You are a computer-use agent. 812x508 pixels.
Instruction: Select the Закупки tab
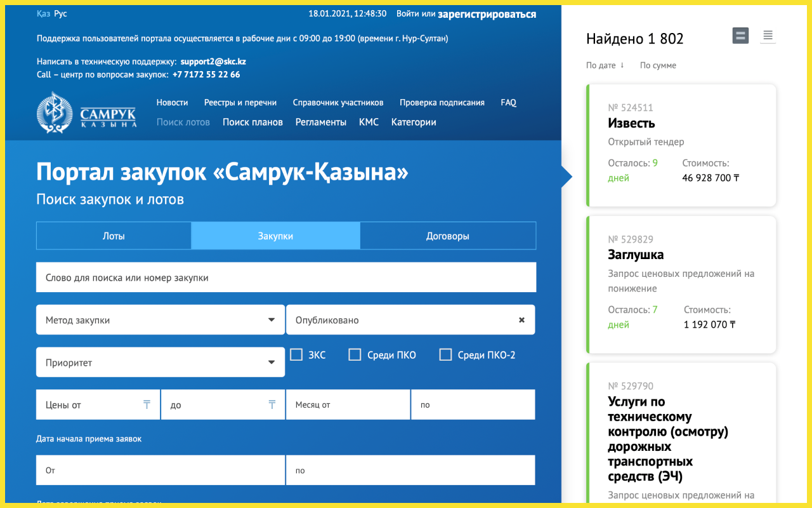pos(275,236)
